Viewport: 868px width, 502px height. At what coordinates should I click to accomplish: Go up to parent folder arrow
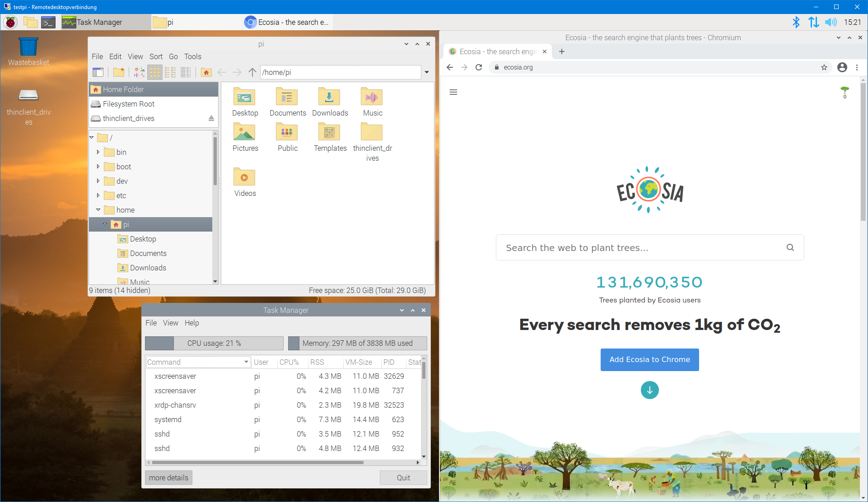coord(252,72)
